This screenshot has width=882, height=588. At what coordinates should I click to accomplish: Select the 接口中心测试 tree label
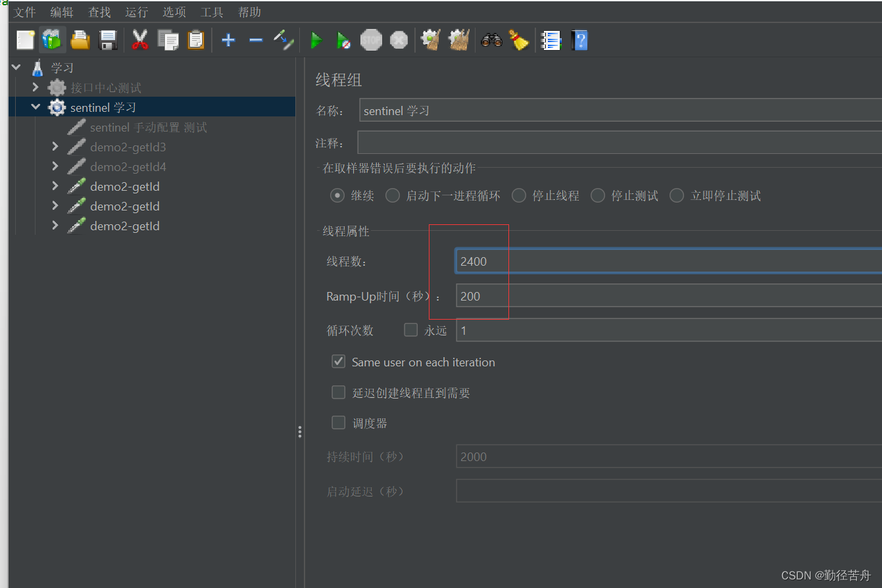(x=106, y=87)
